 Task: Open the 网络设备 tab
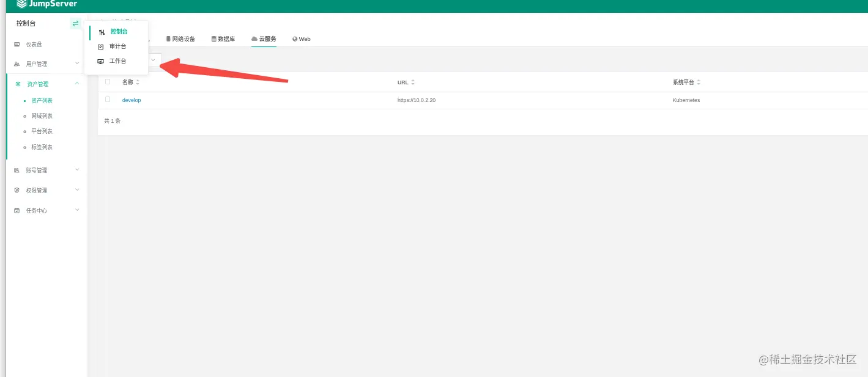point(180,39)
